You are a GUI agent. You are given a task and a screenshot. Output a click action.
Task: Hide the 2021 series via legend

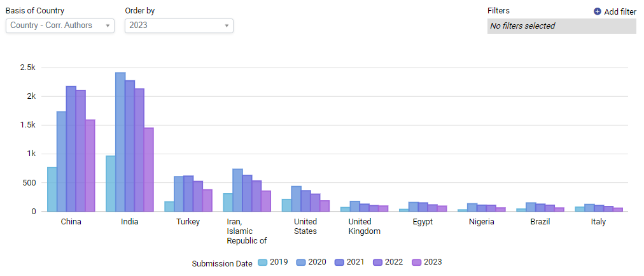(349, 262)
